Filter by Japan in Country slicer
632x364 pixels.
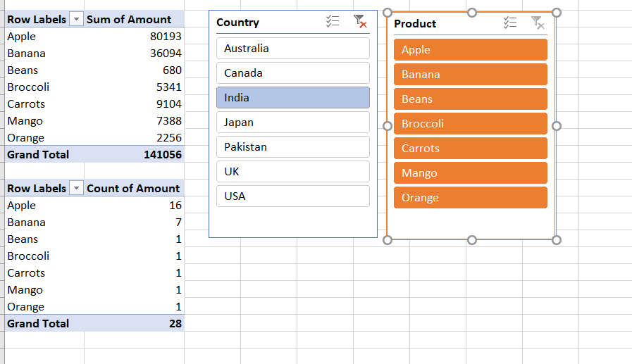coord(292,123)
